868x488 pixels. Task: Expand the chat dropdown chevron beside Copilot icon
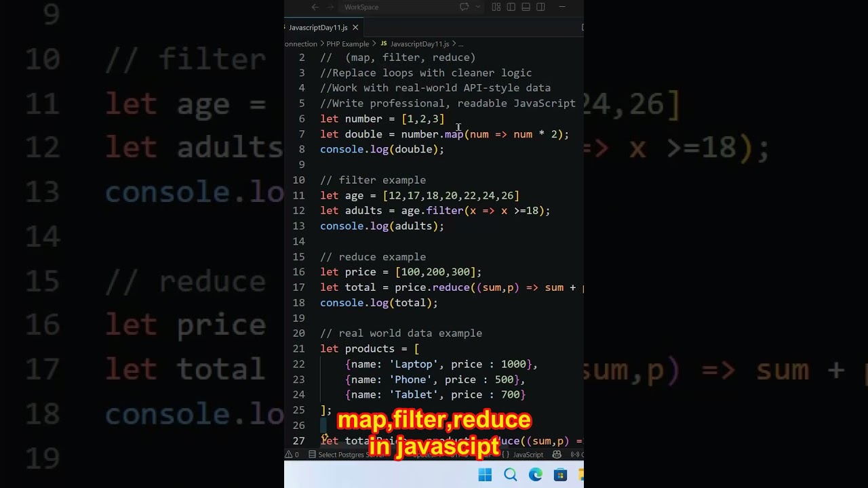pyautogui.click(x=478, y=7)
